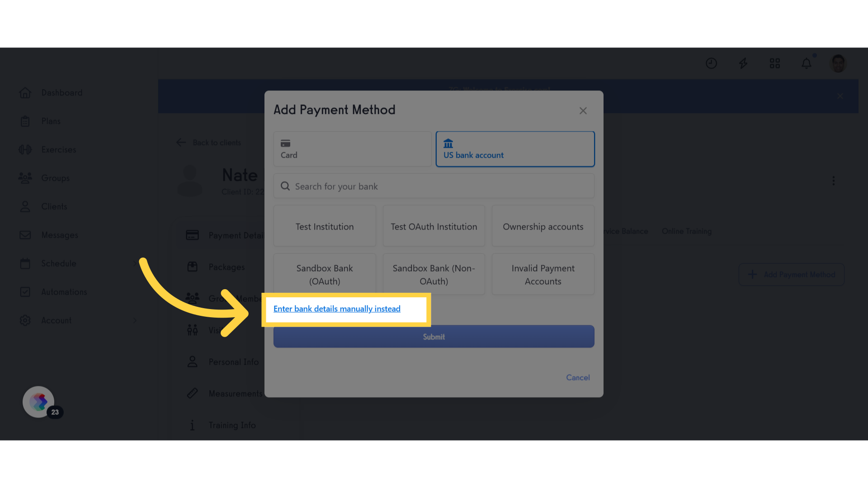Click the lightning bolt quick-actions icon
Screen dimensions: 868x488
pos(743,63)
